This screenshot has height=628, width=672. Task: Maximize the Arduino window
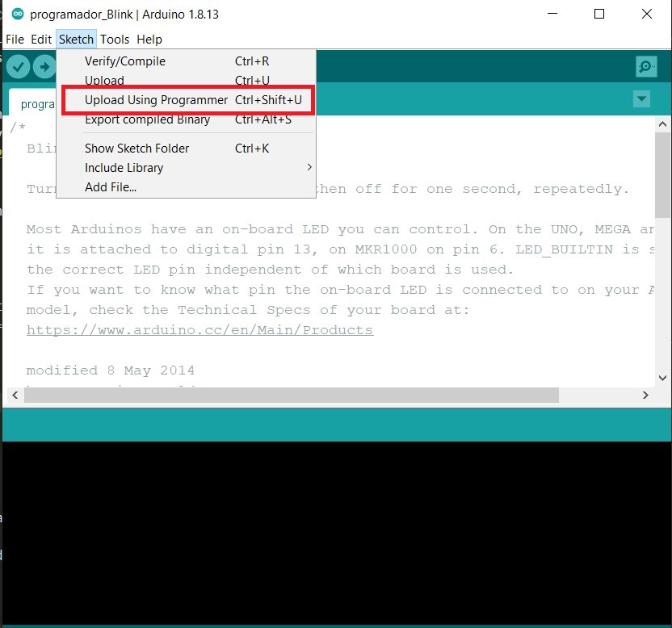click(x=599, y=15)
